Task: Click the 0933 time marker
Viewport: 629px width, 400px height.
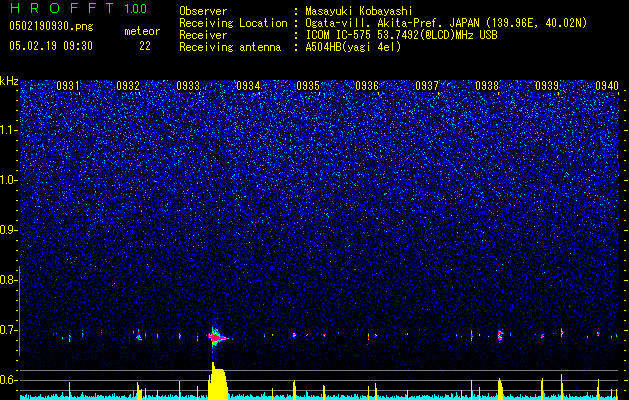Action: (188, 86)
